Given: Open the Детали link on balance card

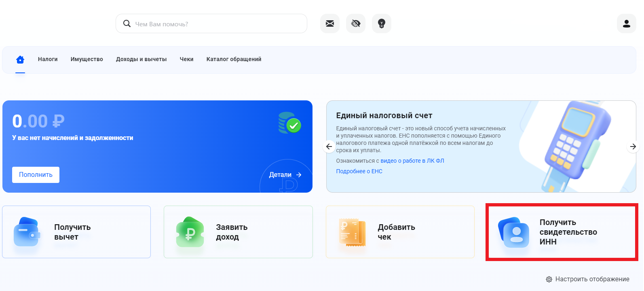Looking at the screenshot, I should coord(285,175).
